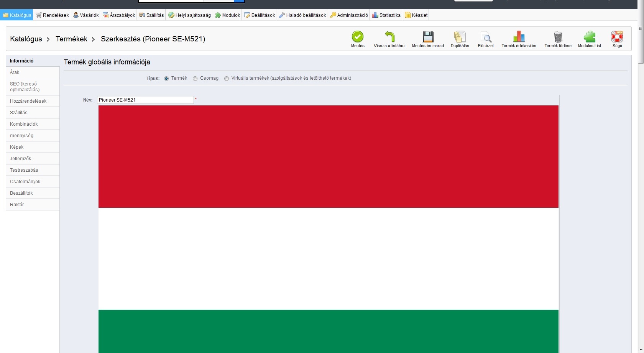Click the 'Név:' label

[88, 100]
